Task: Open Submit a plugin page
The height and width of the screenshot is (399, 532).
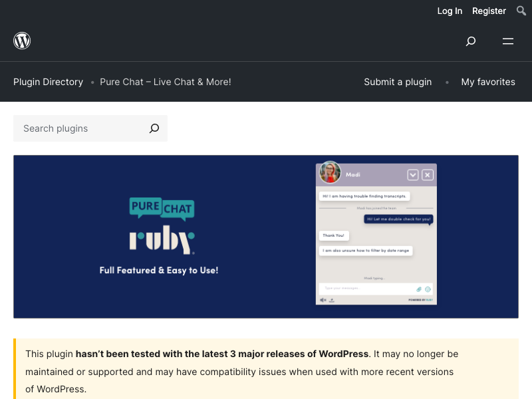Action: [x=398, y=82]
